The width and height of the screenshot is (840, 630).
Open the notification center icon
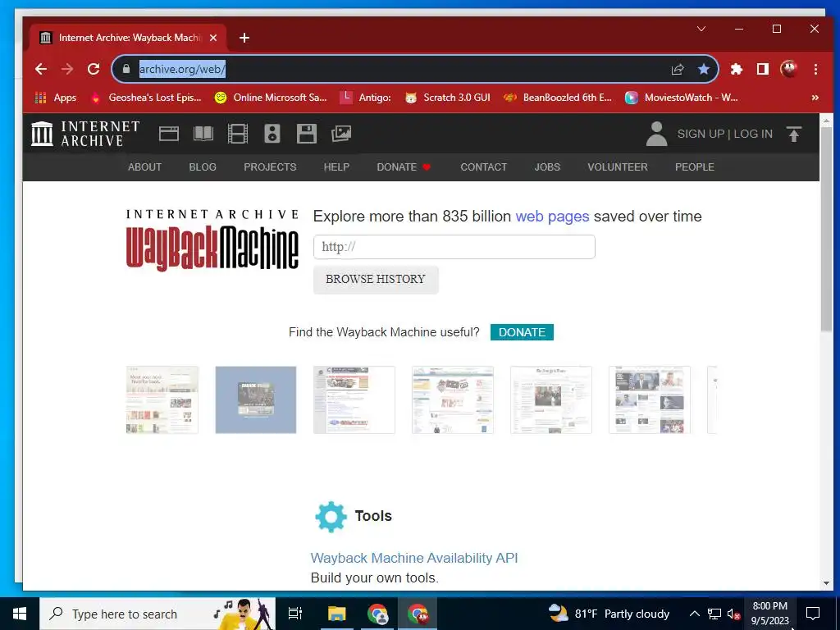point(813,614)
